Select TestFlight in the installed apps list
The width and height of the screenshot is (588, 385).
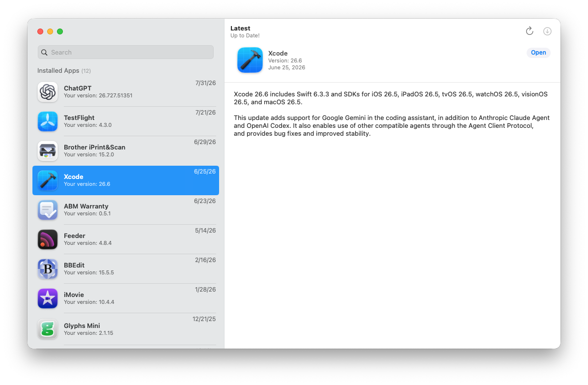[126, 121]
